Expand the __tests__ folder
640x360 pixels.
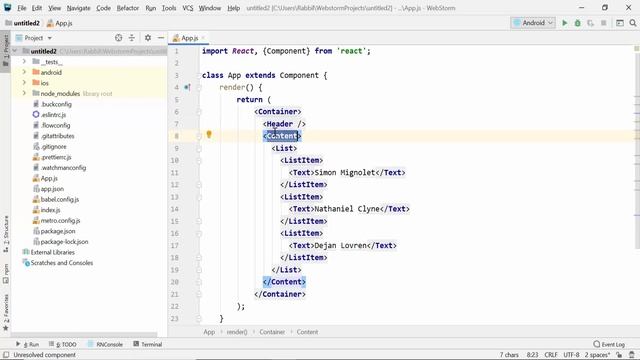coord(24,62)
